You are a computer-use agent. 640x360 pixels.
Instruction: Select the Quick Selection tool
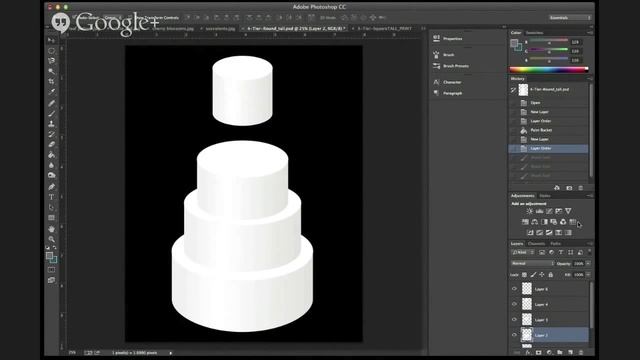point(51,71)
